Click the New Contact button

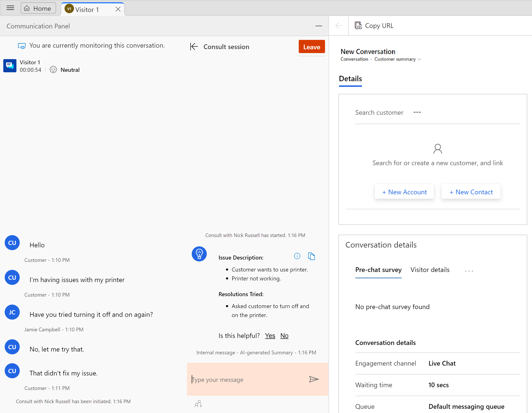(471, 191)
